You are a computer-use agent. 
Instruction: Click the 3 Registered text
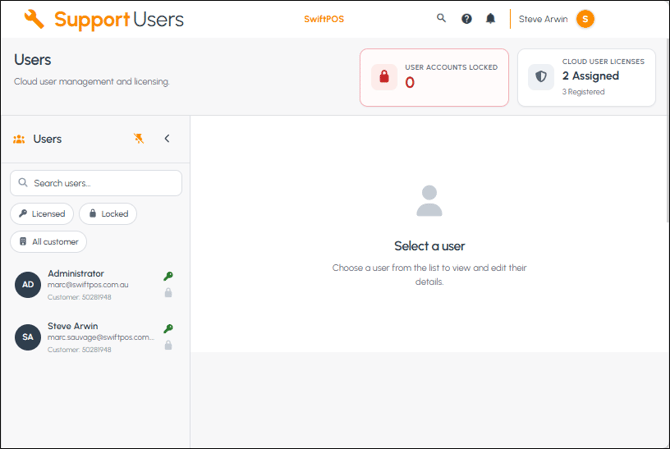(583, 92)
